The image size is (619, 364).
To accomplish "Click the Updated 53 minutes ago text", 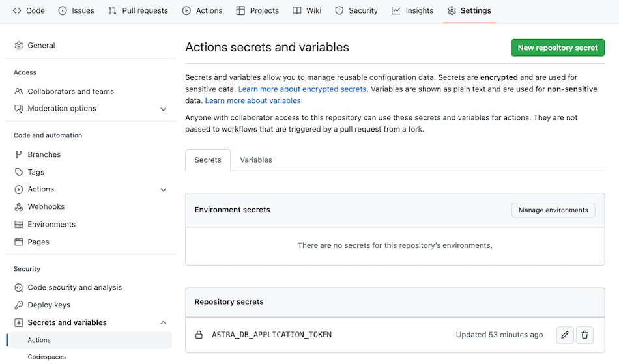I will pyautogui.click(x=499, y=335).
